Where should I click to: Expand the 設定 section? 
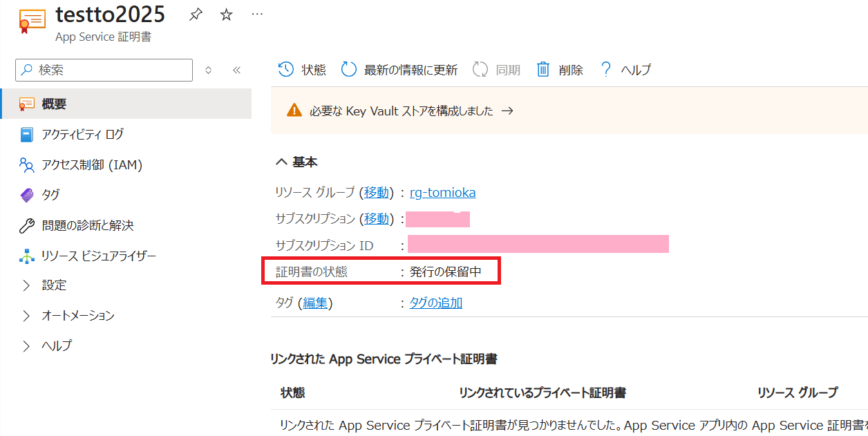click(x=54, y=285)
